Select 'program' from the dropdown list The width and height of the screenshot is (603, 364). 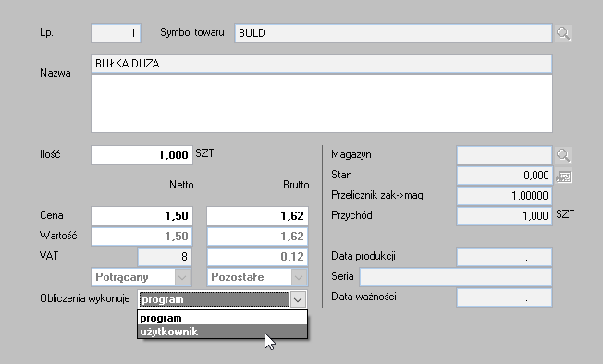click(222, 318)
